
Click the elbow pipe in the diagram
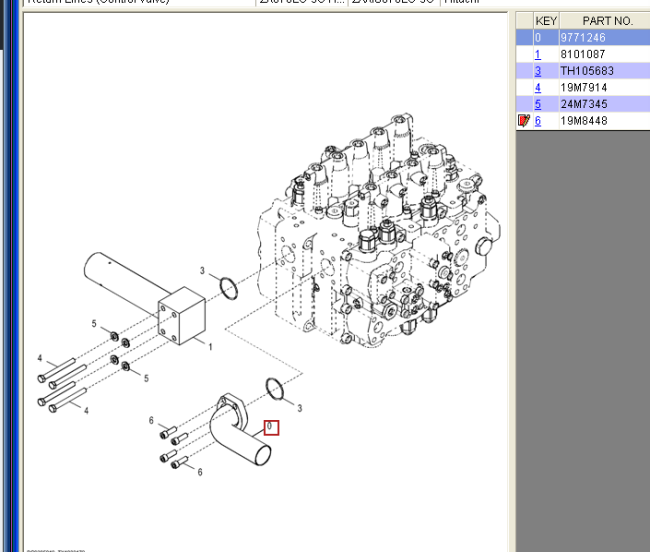[x=240, y=438]
